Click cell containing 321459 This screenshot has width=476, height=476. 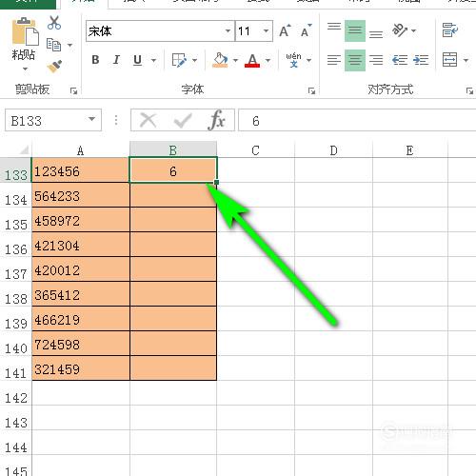(x=81, y=368)
